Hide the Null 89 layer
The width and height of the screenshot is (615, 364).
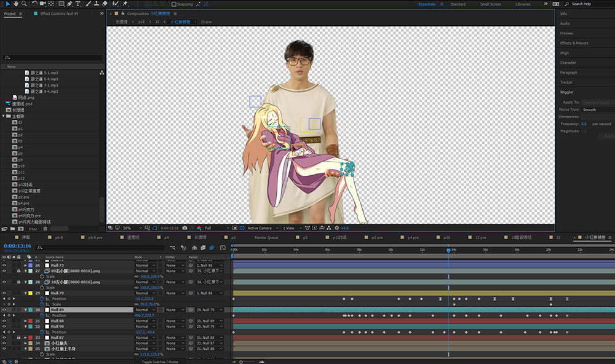(x=4, y=310)
